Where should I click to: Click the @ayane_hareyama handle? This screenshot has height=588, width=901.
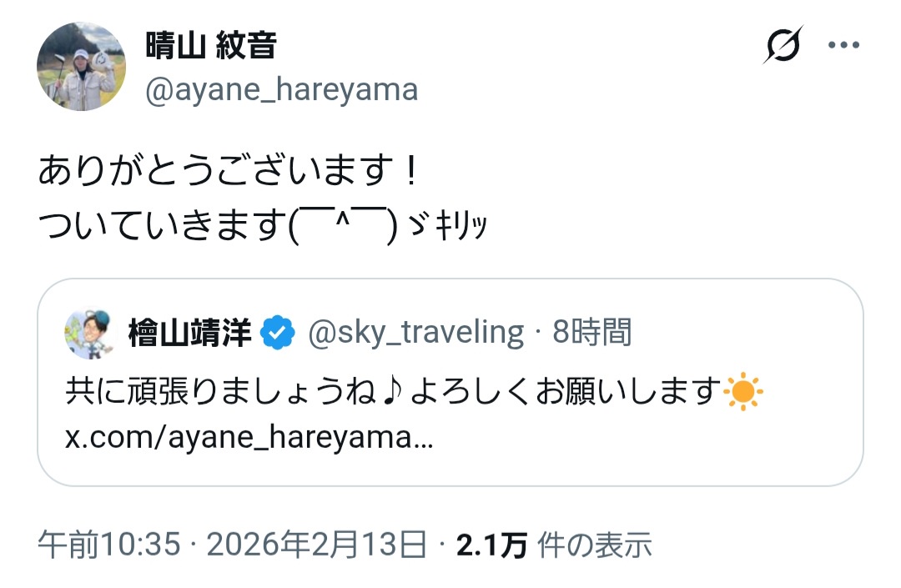click(281, 89)
